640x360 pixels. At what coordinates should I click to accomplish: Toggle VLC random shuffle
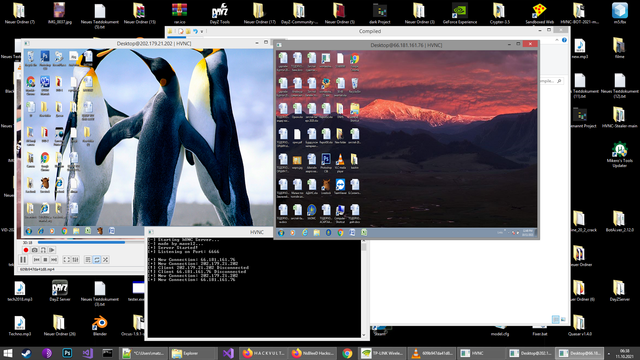coord(106,260)
